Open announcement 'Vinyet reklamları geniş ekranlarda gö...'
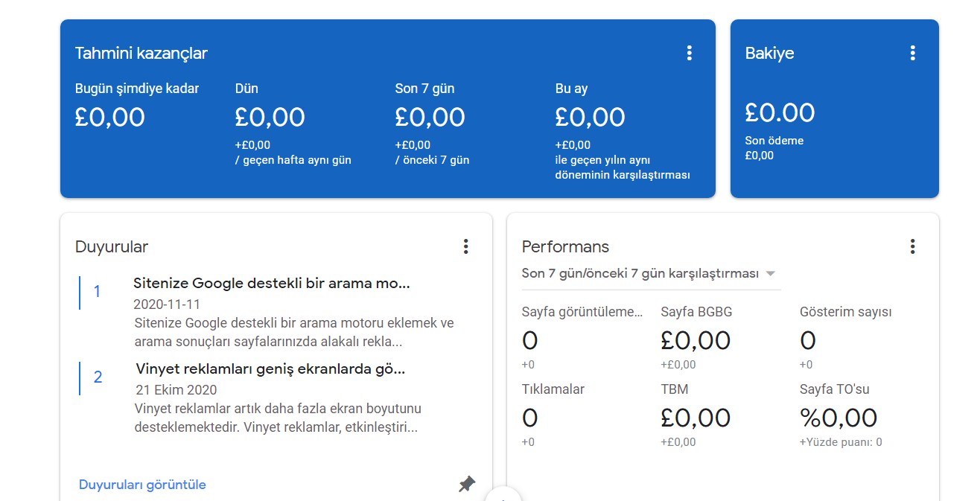Image resolution: width=980 pixels, height=501 pixels. click(x=270, y=368)
